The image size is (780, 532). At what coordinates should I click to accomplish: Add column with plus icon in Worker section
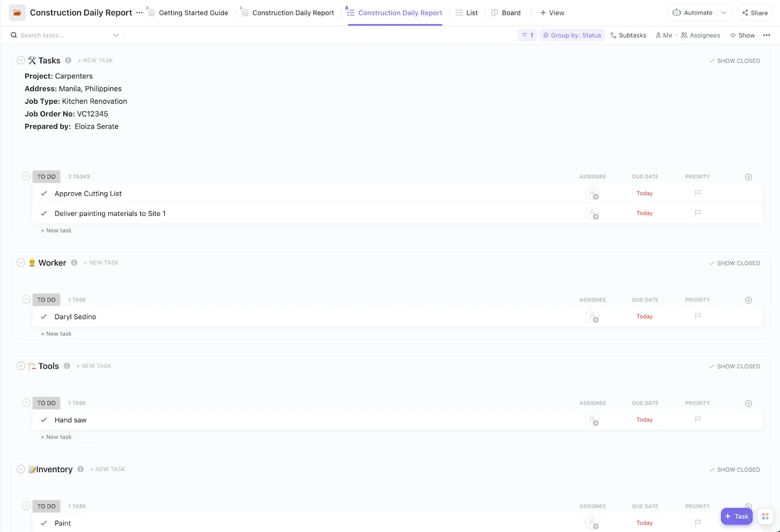point(748,301)
